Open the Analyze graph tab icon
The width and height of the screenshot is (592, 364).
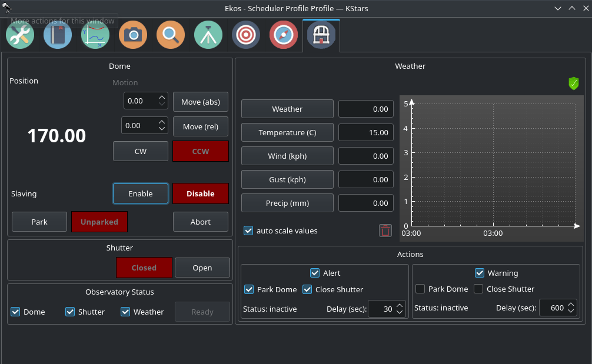[x=95, y=35]
